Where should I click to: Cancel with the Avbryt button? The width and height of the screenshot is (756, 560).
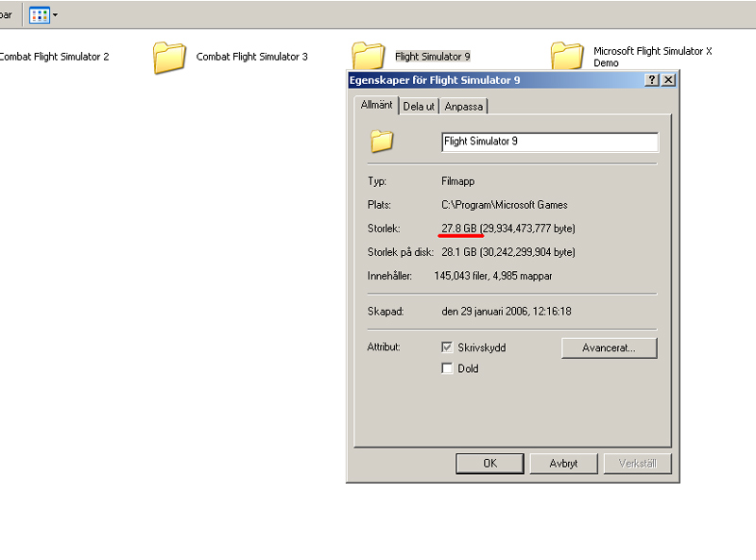tap(565, 464)
